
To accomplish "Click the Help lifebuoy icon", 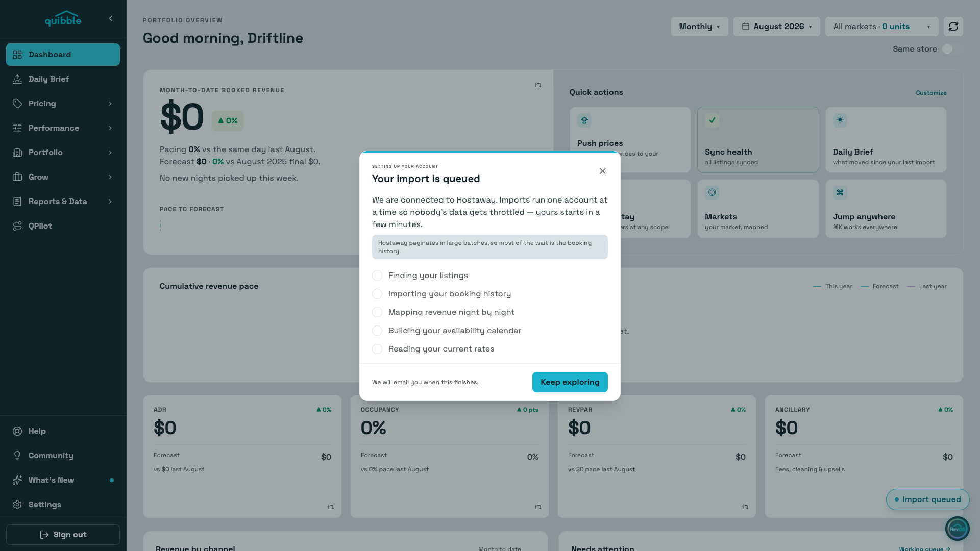I will pos(17,431).
